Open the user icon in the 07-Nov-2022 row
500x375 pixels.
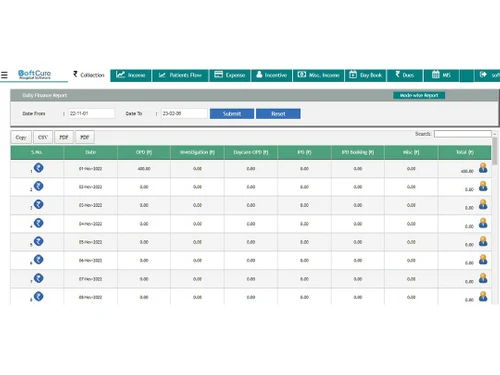click(483, 278)
